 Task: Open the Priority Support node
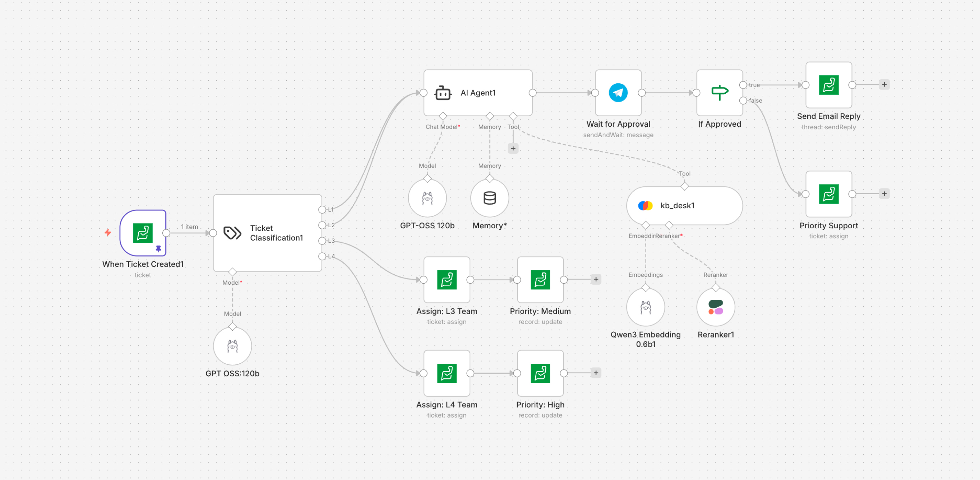[x=829, y=194]
